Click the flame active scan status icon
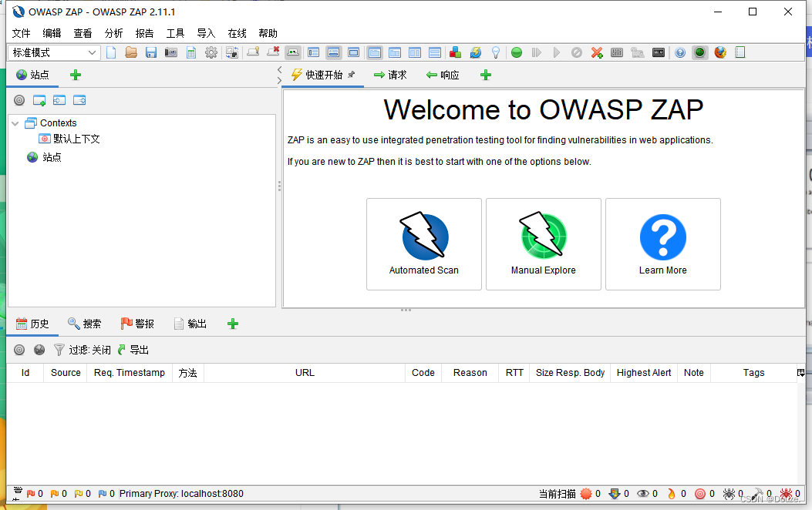812x510 pixels. click(672, 494)
